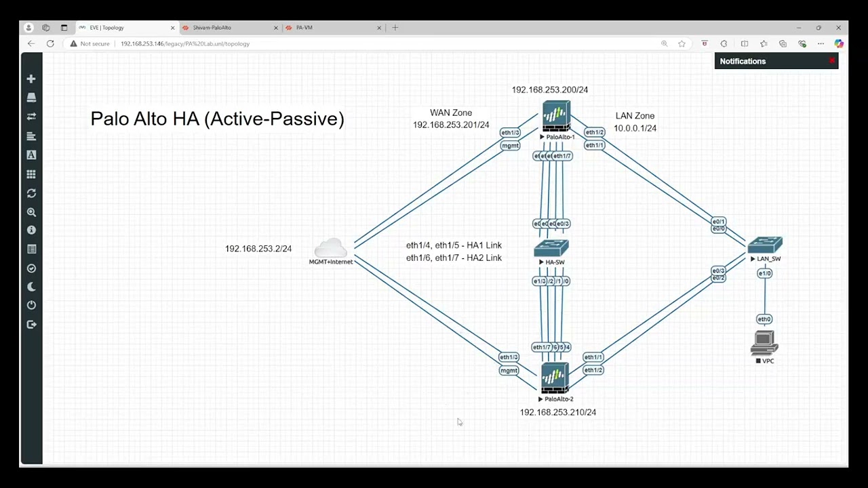Toggle night mode moon sidebar icon
Viewport: 868px width, 488px height.
pos(31,287)
